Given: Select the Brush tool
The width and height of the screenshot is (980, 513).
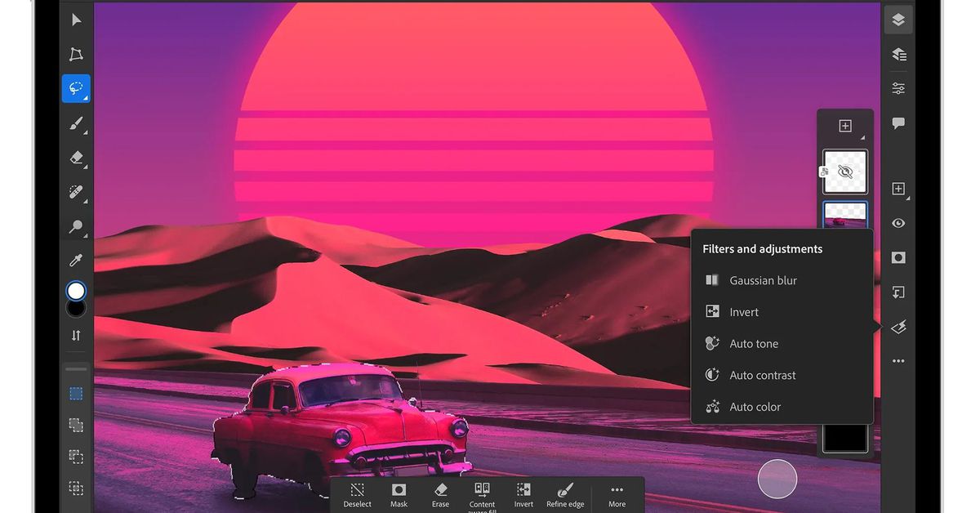Looking at the screenshot, I should pyautogui.click(x=76, y=123).
